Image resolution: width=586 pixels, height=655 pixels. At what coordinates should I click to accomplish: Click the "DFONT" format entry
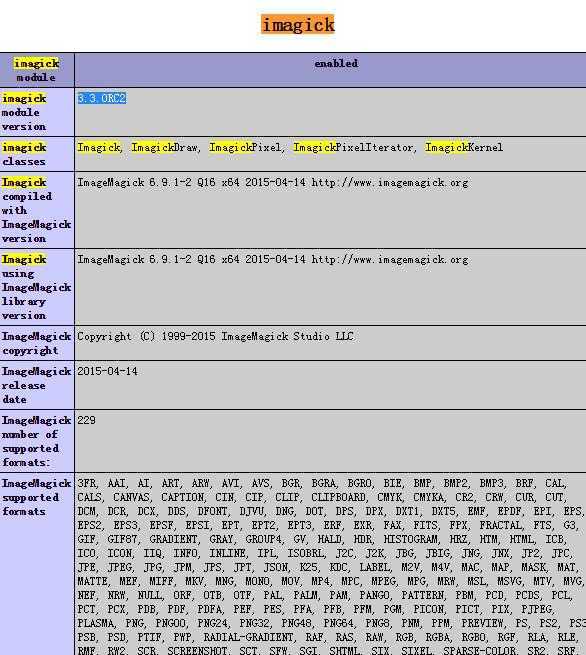tap(212, 511)
